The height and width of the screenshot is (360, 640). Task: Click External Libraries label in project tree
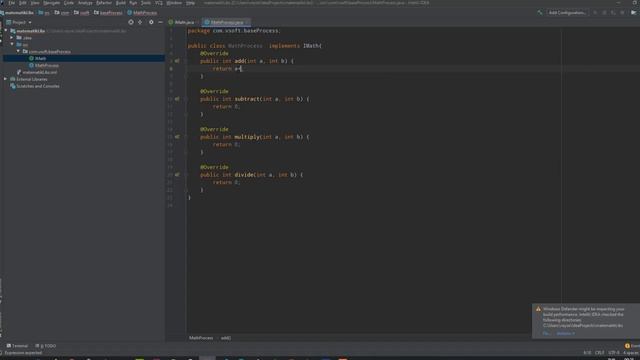click(32, 79)
